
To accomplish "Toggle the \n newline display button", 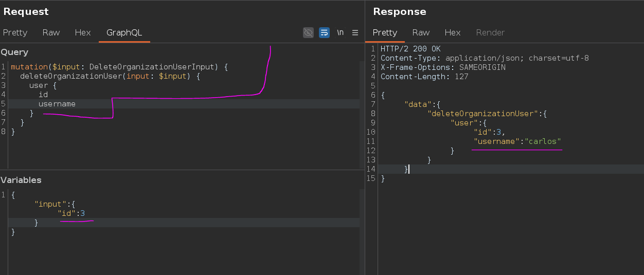I will [340, 32].
